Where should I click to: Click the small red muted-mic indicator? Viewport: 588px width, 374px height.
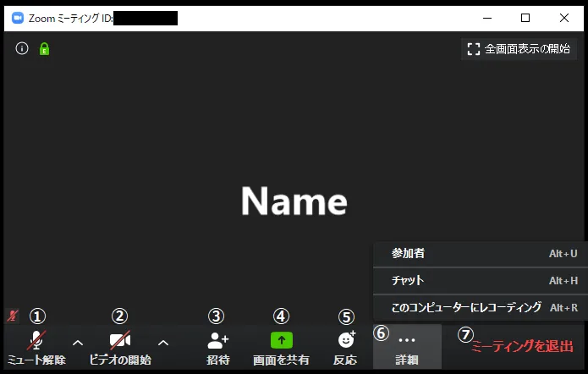[x=13, y=316]
